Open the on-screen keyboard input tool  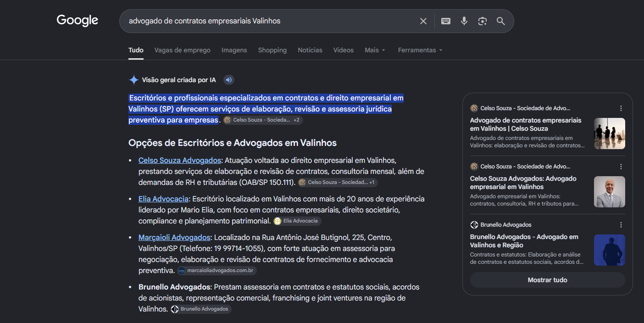pos(446,21)
